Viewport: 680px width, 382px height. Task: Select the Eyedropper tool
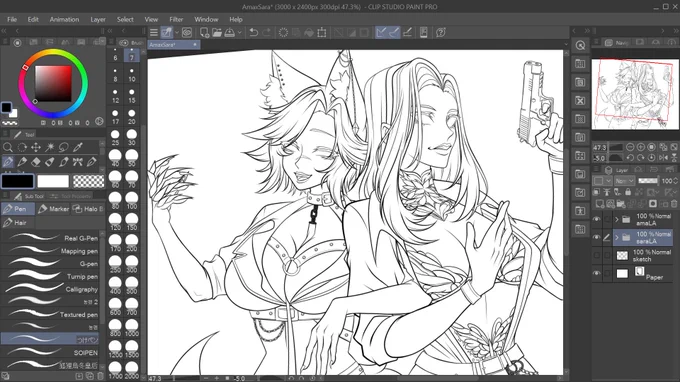point(78,147)
